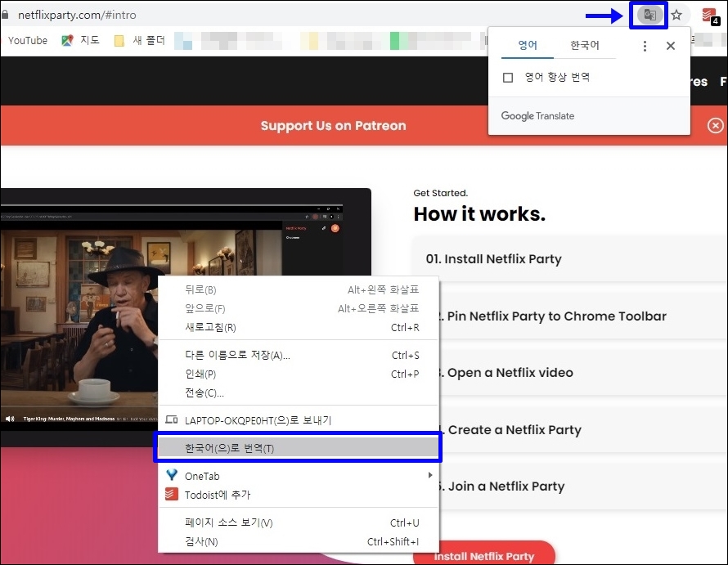This screenshot has width=728, height=565.
Task: Click the How it works. heading
Action: (479, 214)
